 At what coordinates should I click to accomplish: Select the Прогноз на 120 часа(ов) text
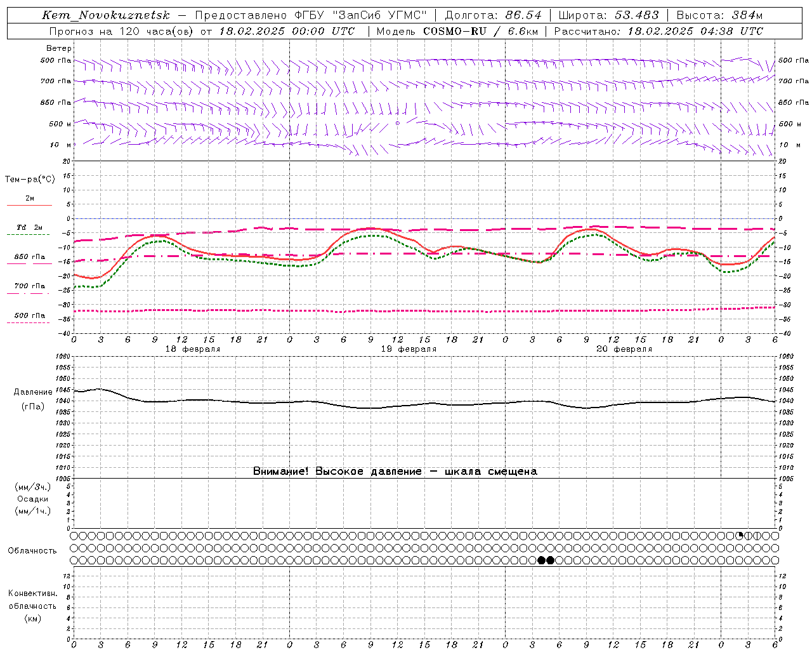[x=122, y=31]
